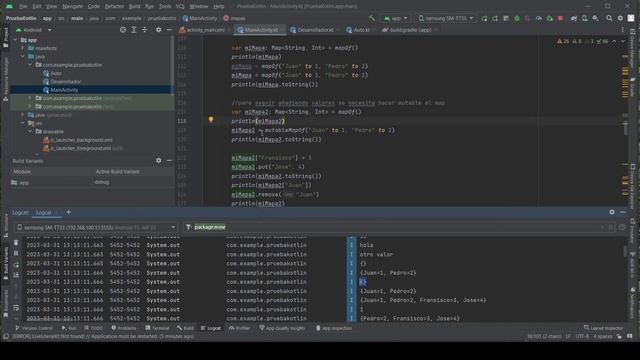Open the Problems tool window

pos(124,328)
